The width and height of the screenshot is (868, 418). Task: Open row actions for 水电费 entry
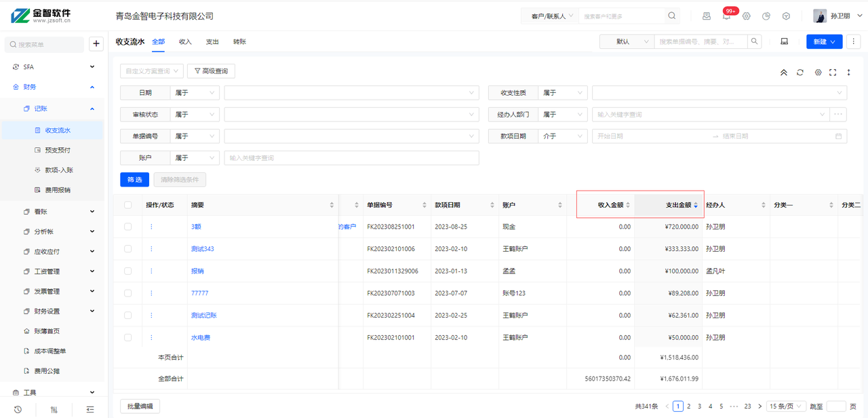(151, 337)
